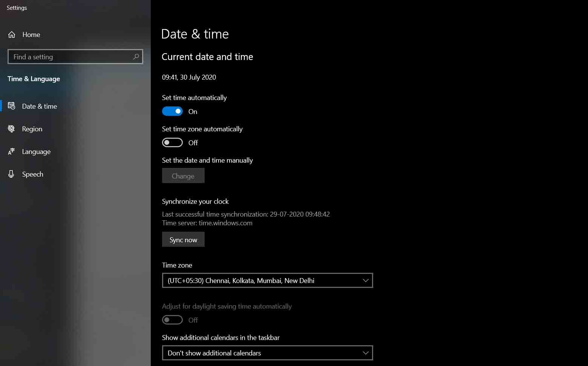Click the Speech microphone icon
The width and height of the screenshot is (588, 366).
point(11,174)
